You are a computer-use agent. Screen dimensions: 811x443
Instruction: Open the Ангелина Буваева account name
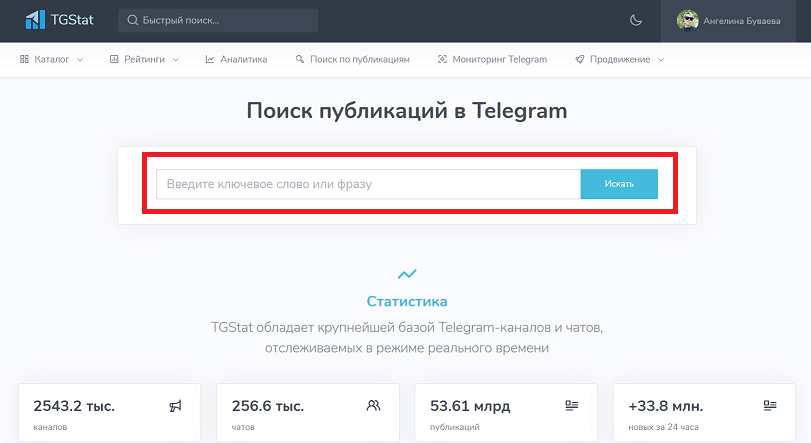[742, 21]
